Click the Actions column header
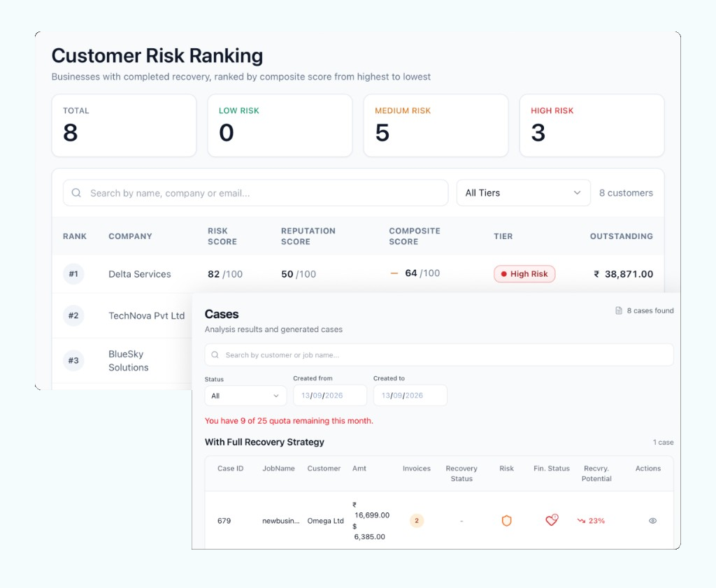The width and height of the screenshot is (716, 588). coord(648,468)
